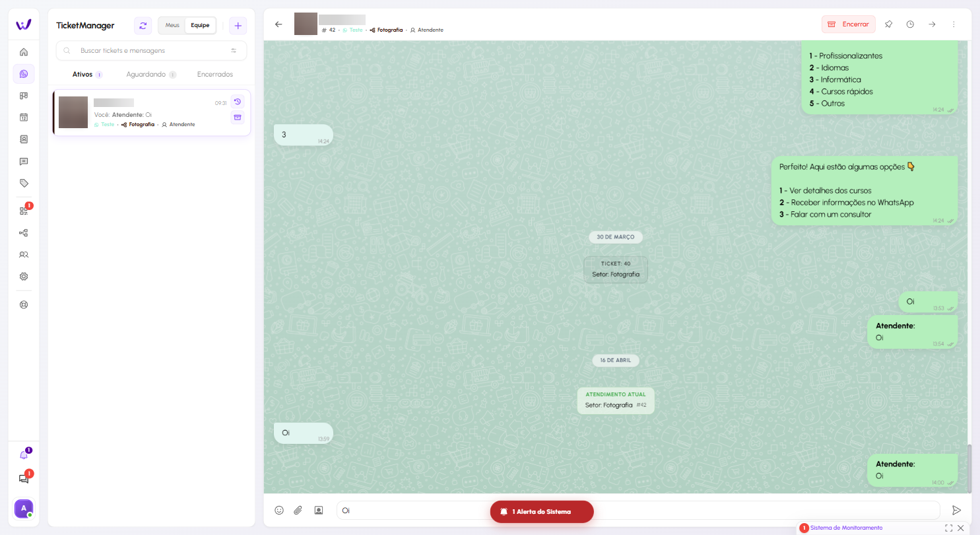Screen dimensions: 980x535
Task: Click the send message arrow icon
Action: click(x=956, y=510)
